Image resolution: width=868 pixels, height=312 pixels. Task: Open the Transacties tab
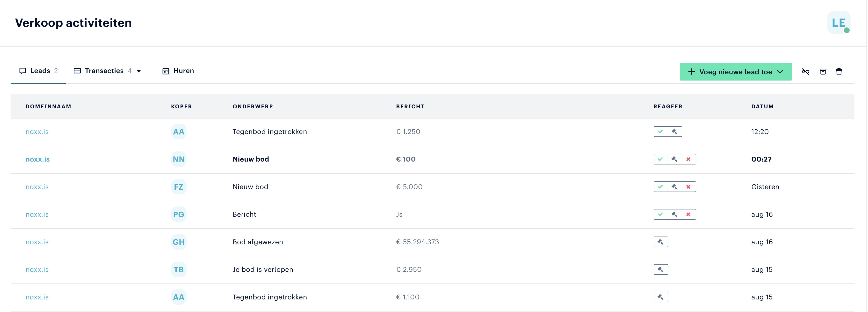pos(102,71)
